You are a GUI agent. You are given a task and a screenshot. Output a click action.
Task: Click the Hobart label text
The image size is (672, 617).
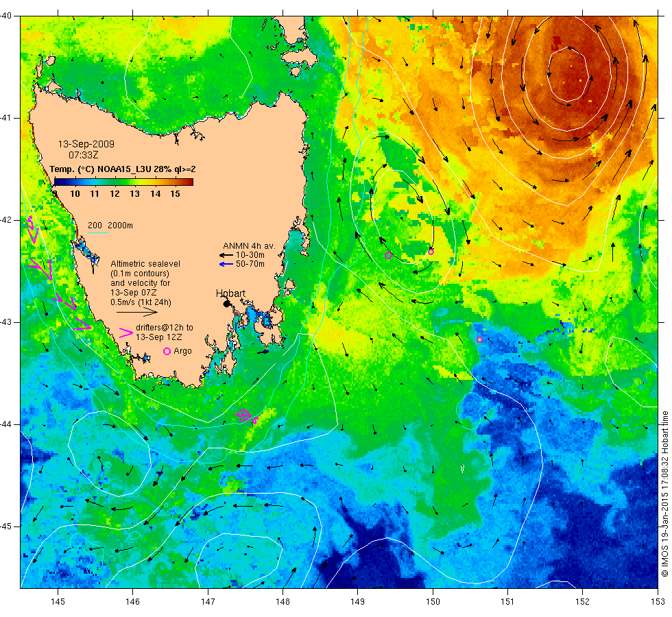pyautogui.click(x=230, y=293)
